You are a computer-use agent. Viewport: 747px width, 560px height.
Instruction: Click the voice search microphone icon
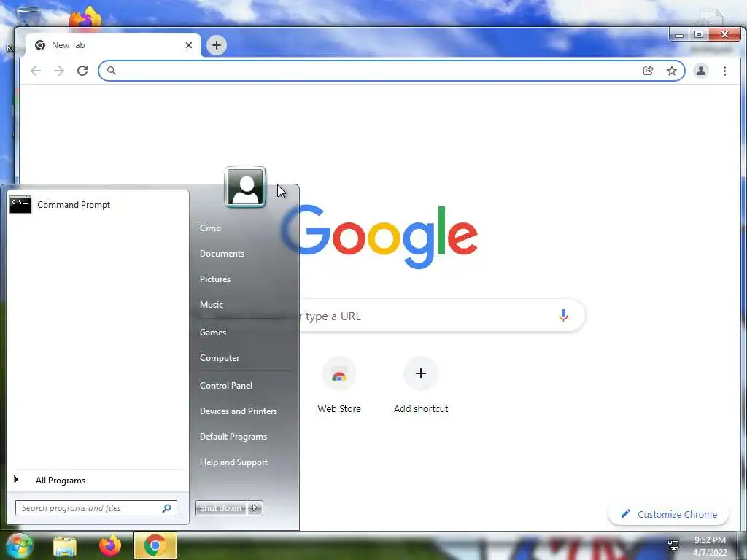click(x=563, y=315)
